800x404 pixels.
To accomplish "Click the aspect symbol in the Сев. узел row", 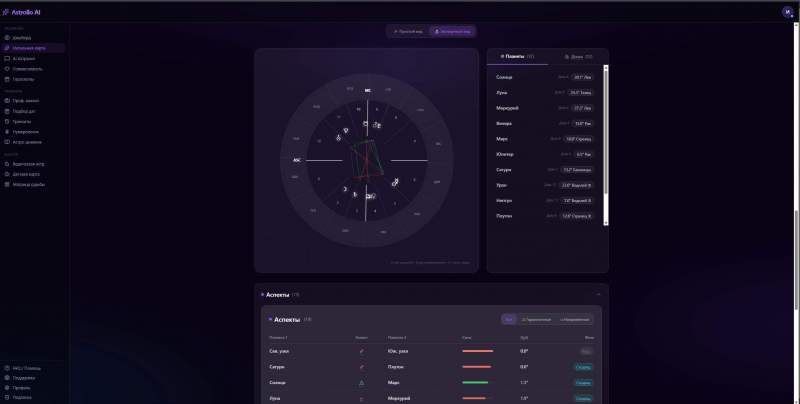I will point(362,351).
